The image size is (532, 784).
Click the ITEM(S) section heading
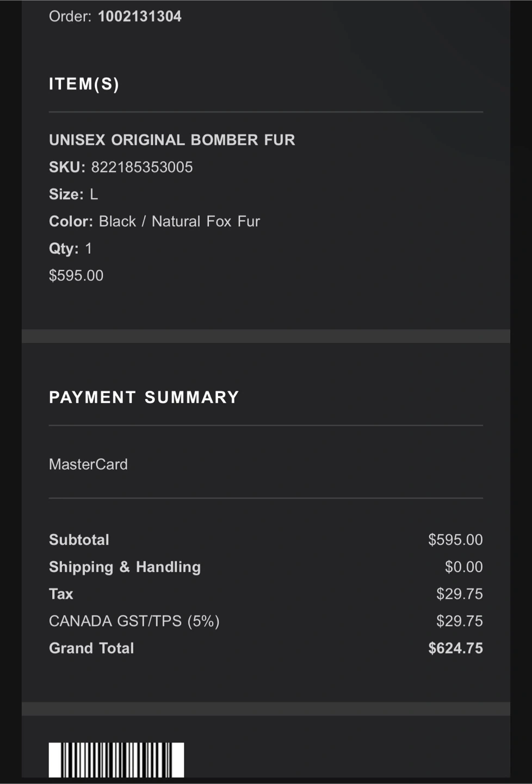coord(84,84)
